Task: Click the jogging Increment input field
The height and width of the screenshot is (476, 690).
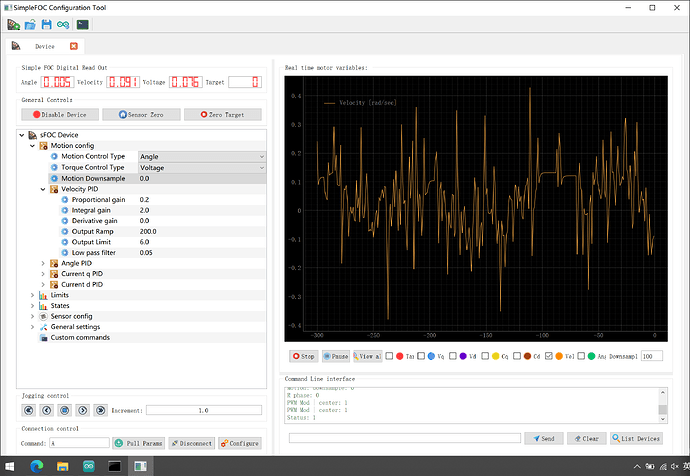Action: click(x=204, y=410)
